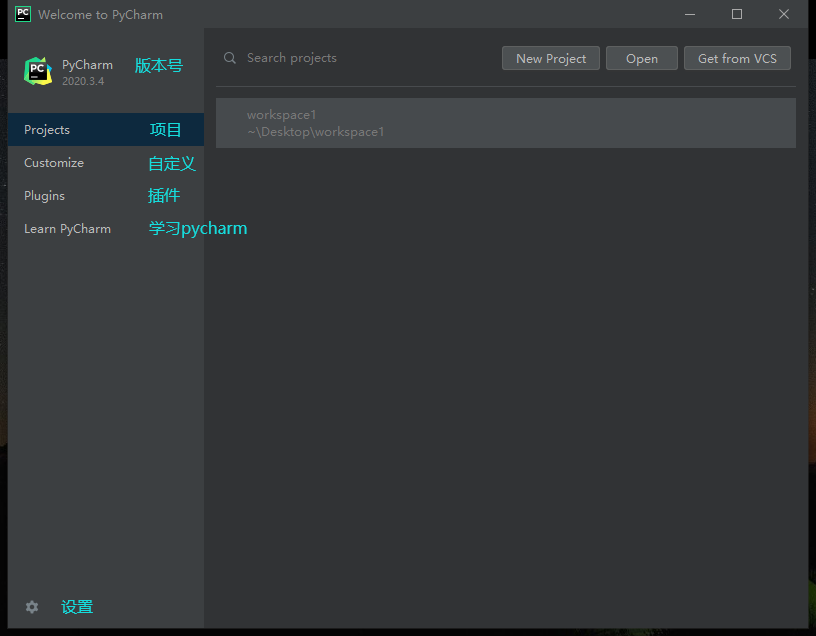816x636 pixels.
Task: Click the New Project button
Action: coord(550,58)
